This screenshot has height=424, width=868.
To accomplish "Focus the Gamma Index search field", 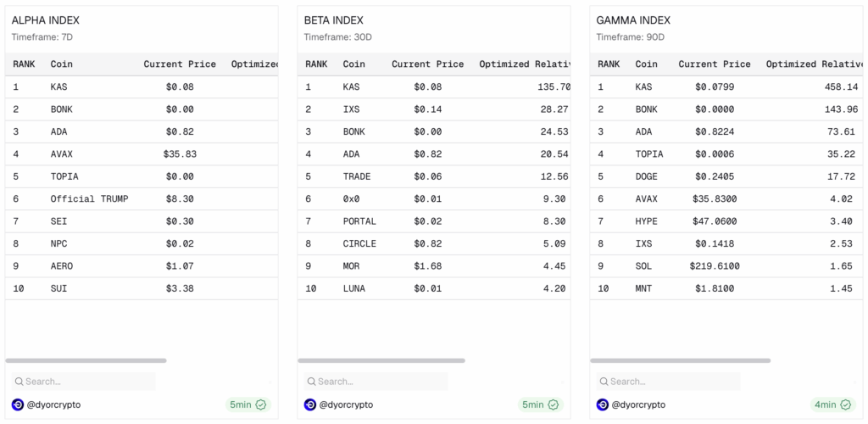I will pyautogui.click(x=674, y=382).
